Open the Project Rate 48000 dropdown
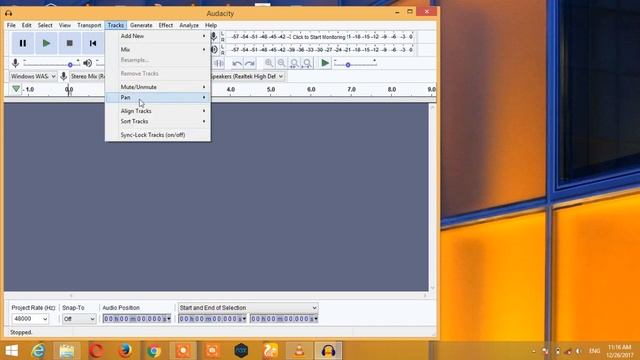The image size is (640, 360). [30, 319]
